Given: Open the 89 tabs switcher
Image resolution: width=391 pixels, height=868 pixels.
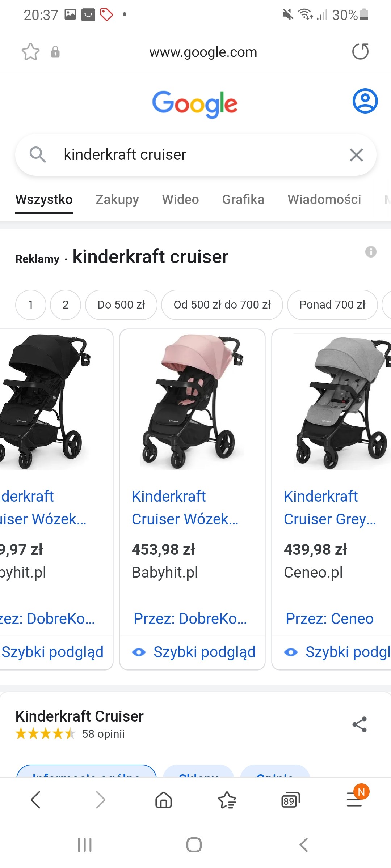Looking at the screenshot, I should click(x=291, y=800).
